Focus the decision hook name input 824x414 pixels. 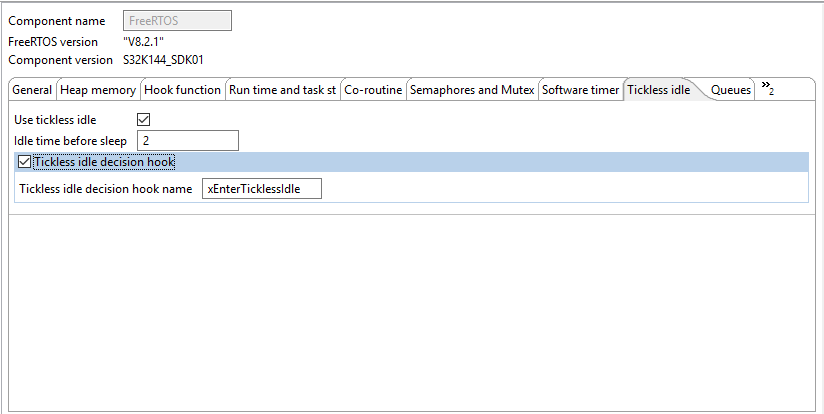coord(261,188)
